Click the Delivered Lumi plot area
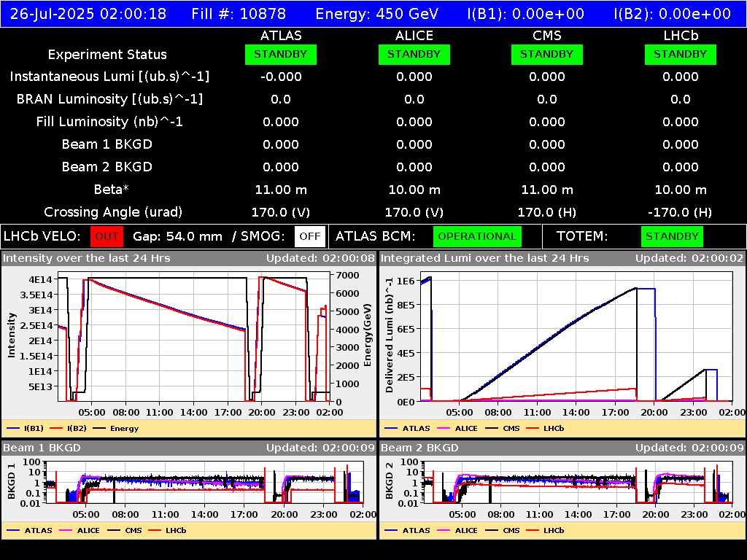Image resolution: width=747 pixels, height=560 pixels. [x=576, y=337]
